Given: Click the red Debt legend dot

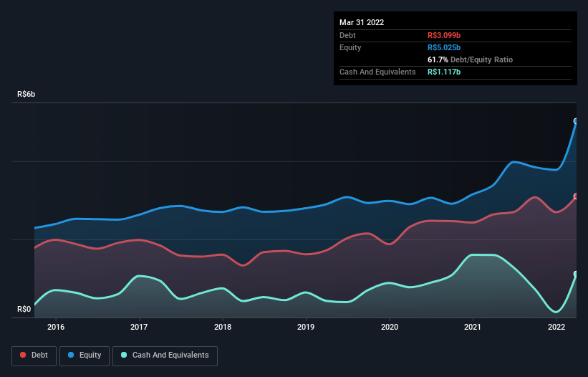Looking at the screenshot, I should coord(23,355).
